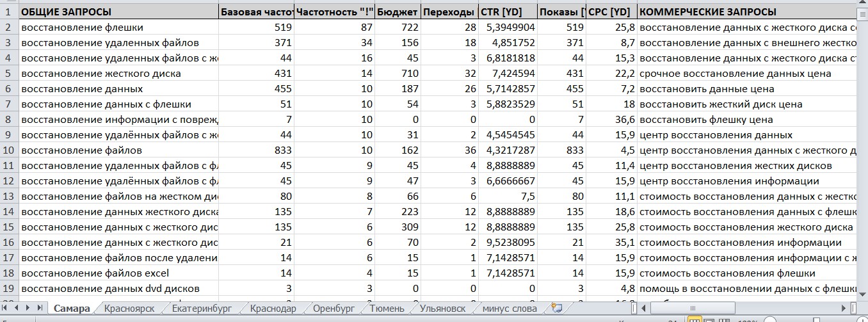
Task: Open the Екатеринбург sheet tab
Action: [202, 308]
